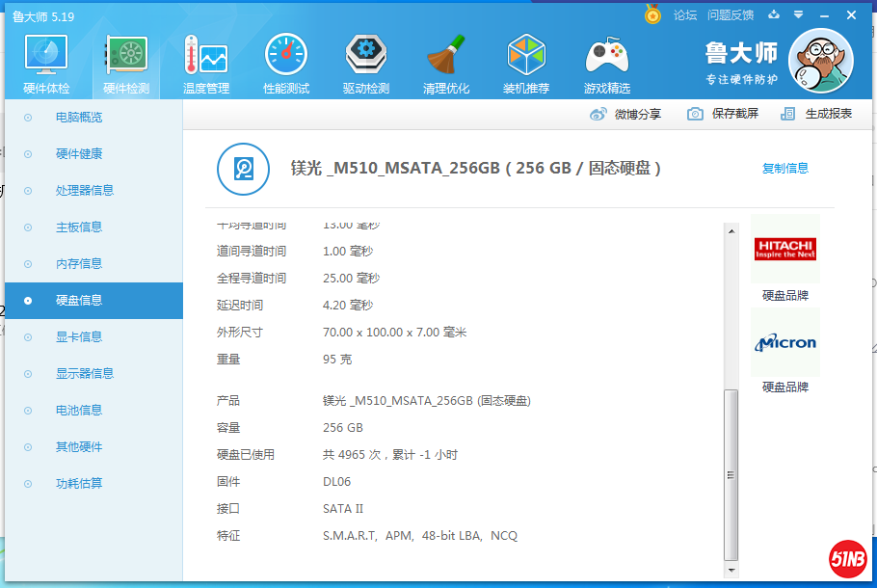Screen dimensions: 877x588
Task: Click the disk info vertical scrollbar
Action: [x=731, y=472]
